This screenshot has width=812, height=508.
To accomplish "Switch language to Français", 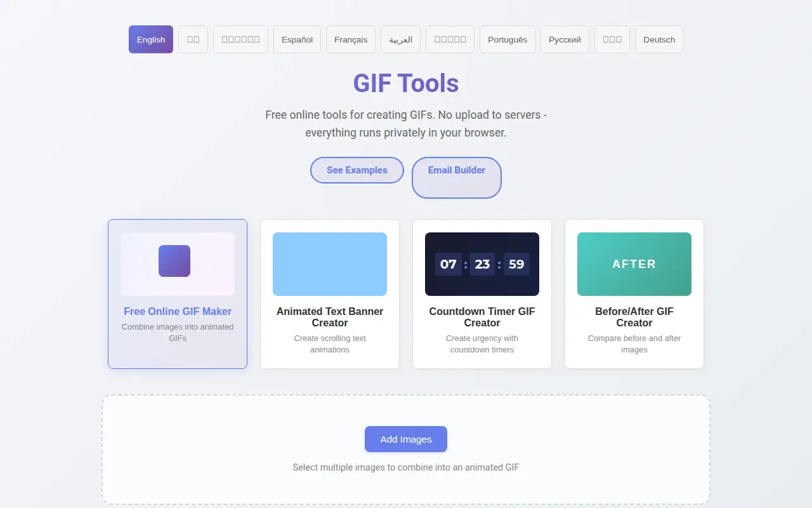I will (x=351, y=39).
